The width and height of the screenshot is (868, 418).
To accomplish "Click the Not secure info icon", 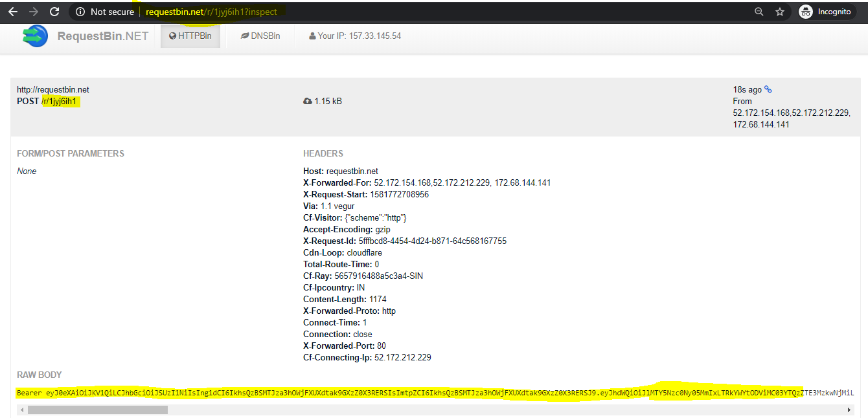I will pyautogui.click(x=79, y=11).
